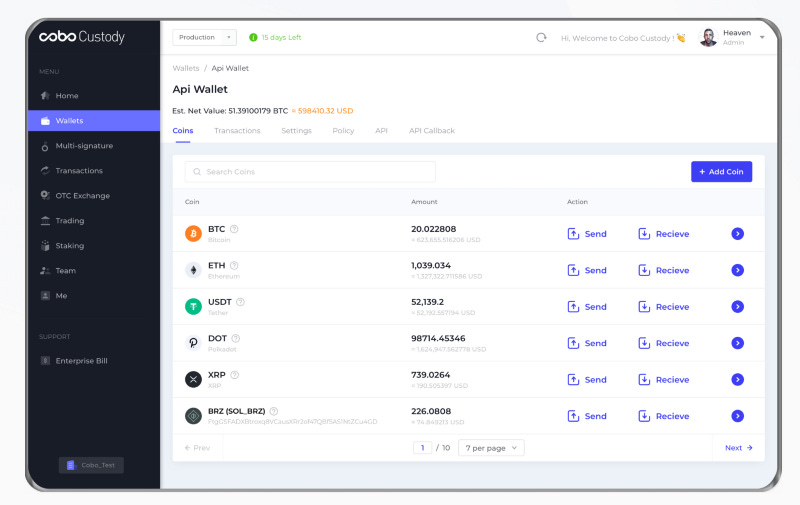Click the refresh icon in header
This screenshot has width=800, height=505.
pos(541,37)
